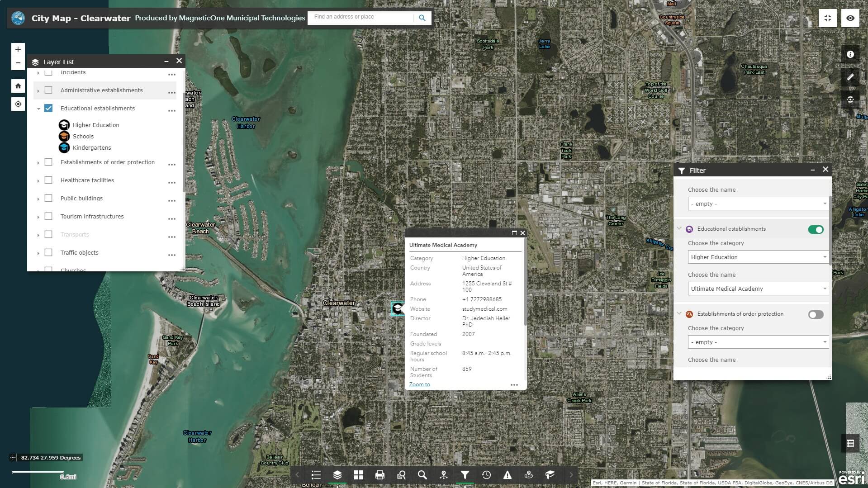Open options menu for Tourism infrastructures layer
The image size is (868, 488).
(x=171, y=218)
